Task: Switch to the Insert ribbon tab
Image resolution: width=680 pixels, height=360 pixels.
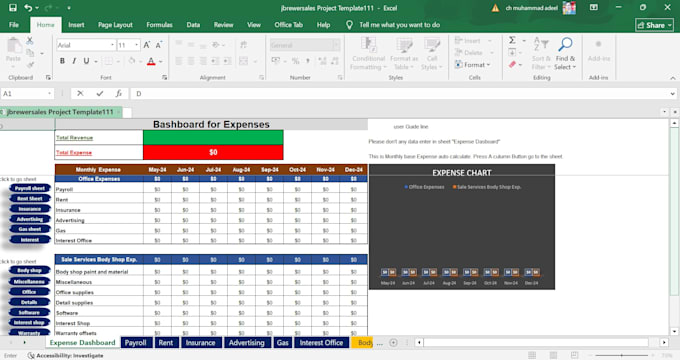Action: pos(76,25)
